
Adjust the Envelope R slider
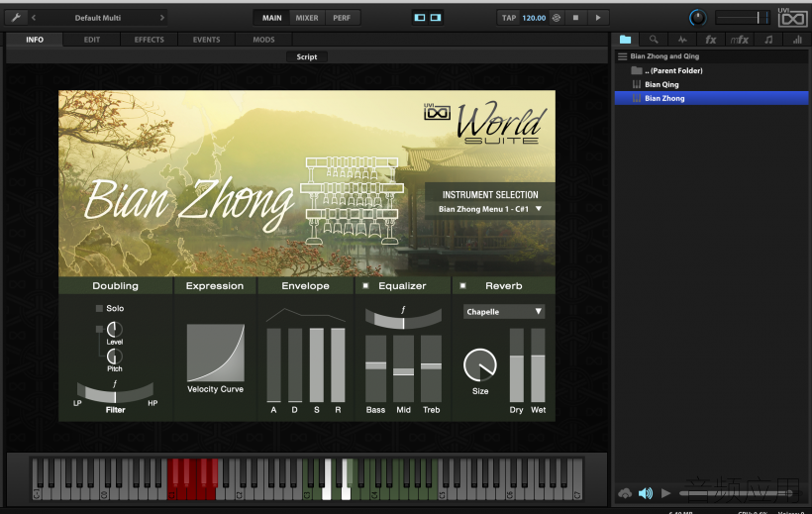338,364
